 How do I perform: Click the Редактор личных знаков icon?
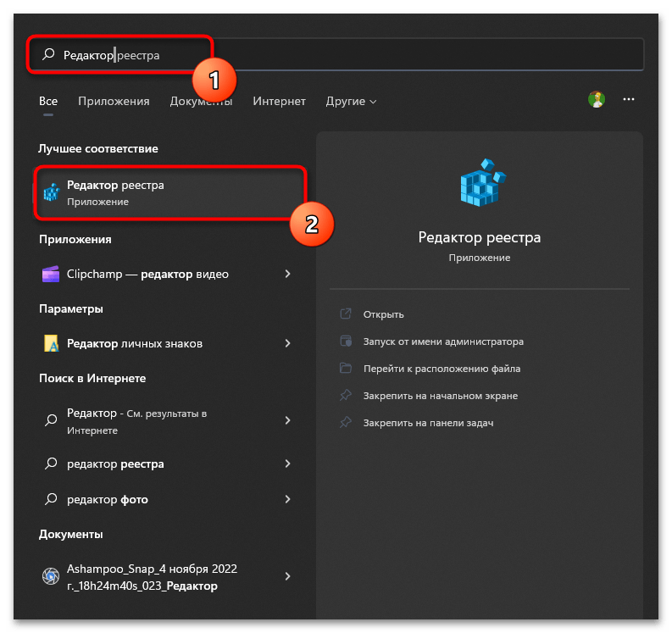52,343
